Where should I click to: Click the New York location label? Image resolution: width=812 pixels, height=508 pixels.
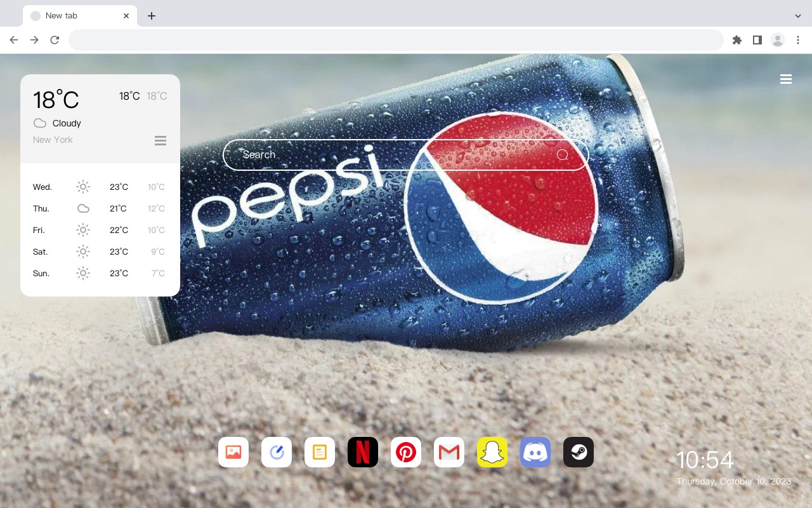pos(53,140)
